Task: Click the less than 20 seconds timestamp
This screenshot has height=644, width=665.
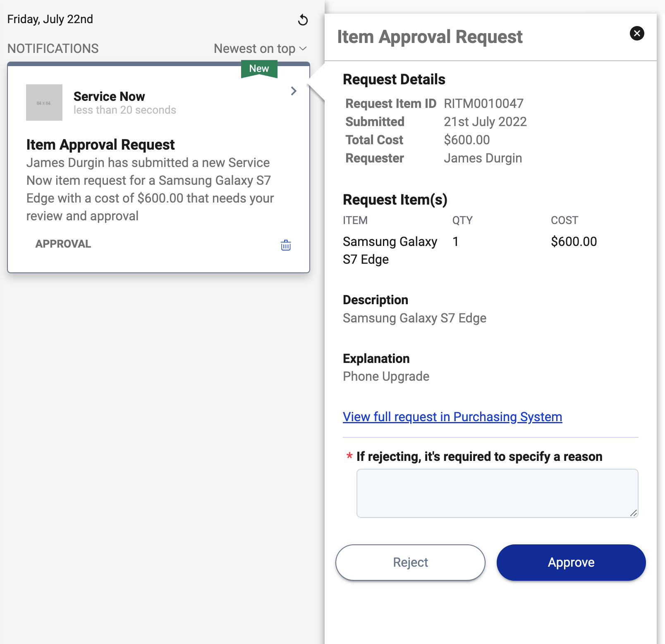Action: [x=125, y=110]
